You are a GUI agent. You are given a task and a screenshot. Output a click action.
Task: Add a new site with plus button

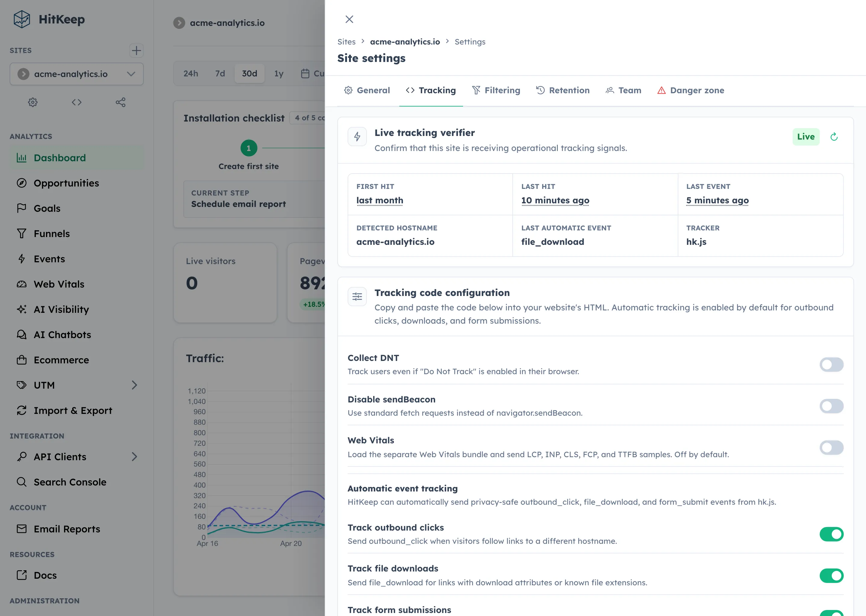click(x=136, y=51)
